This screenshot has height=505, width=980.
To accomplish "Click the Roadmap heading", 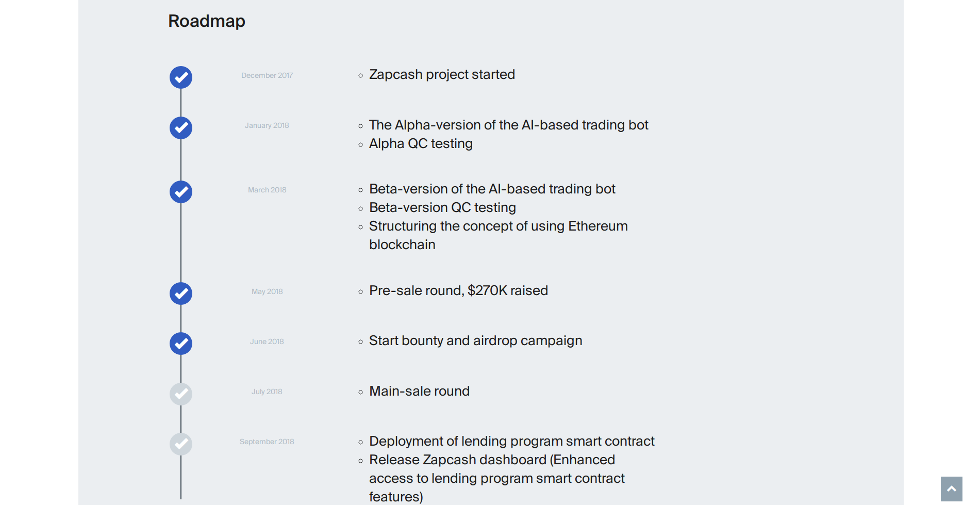I will click(207, 21).
